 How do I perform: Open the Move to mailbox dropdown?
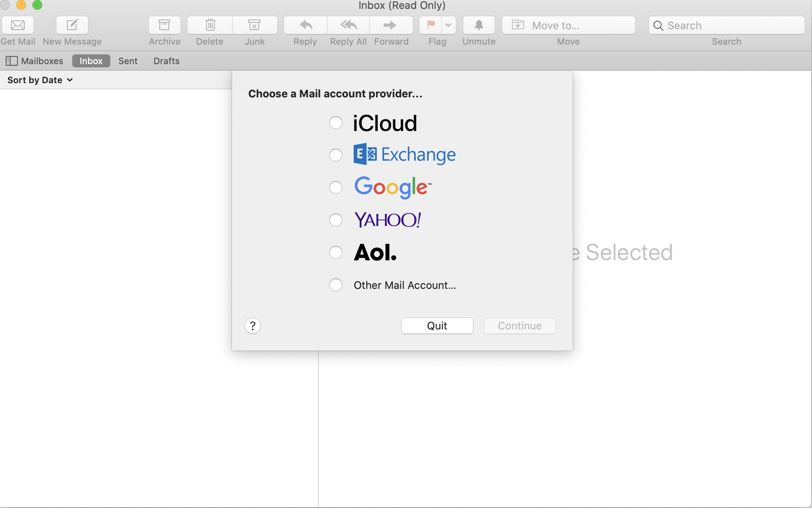pyautogui.click(x=568, y=25)
